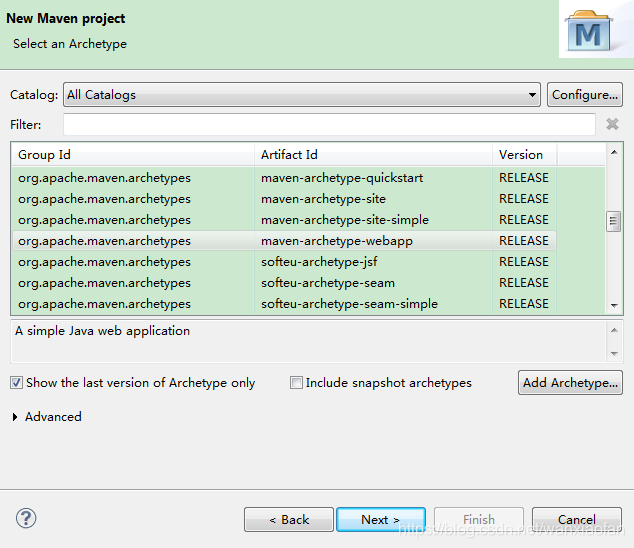Sort by the Version column header
The width and height of the screenshot is (634, 548).
525,154
